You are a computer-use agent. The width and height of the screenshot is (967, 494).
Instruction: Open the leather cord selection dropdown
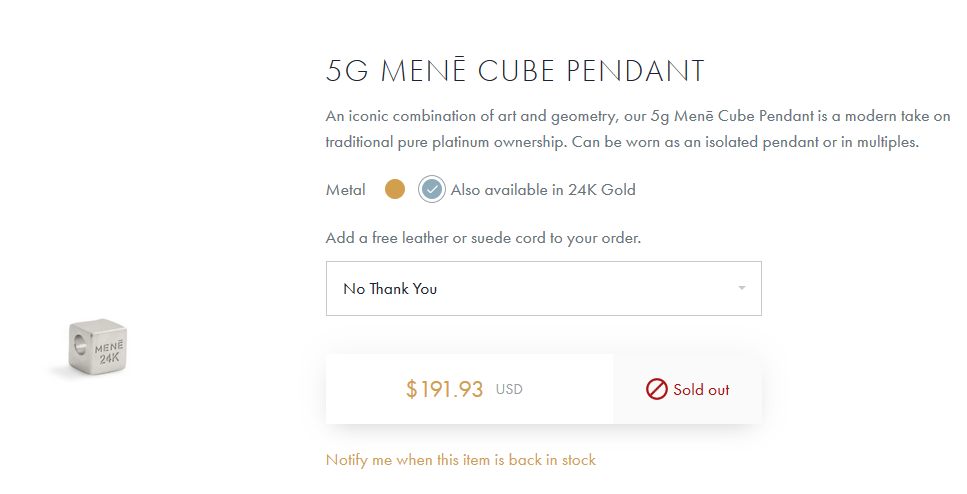[543, 289]
